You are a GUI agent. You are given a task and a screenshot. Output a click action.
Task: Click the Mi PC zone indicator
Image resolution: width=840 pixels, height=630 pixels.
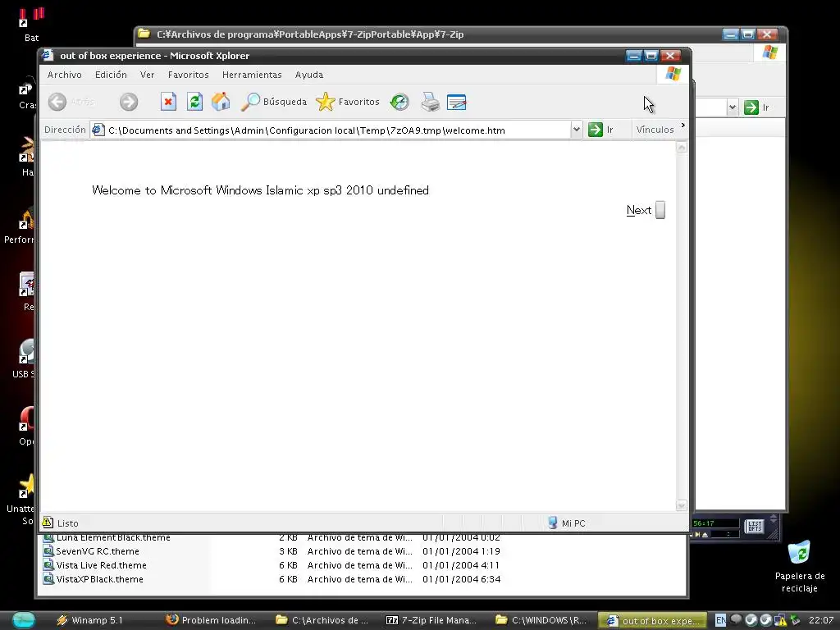pos(567,523)
